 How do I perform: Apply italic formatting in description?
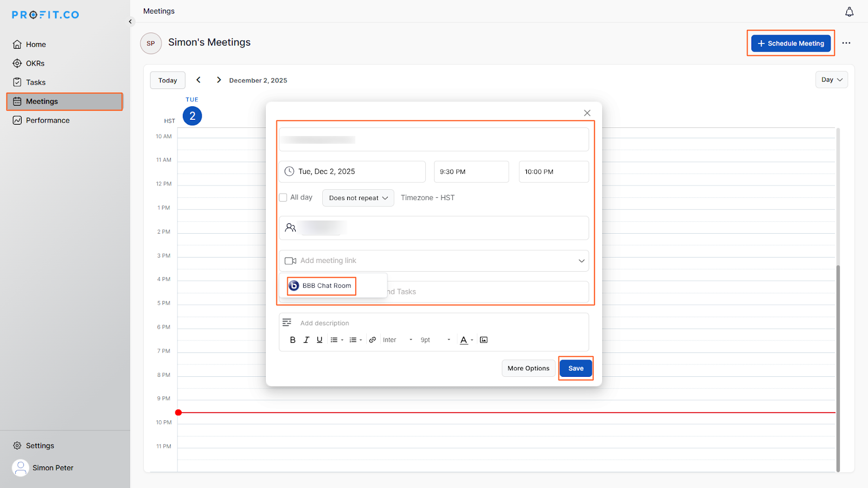[307, 340]
